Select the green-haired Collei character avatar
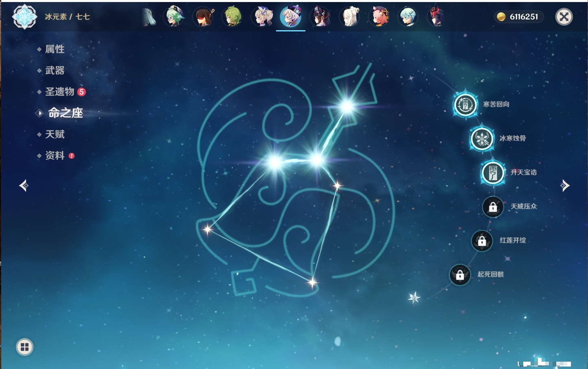The image size is (588, 369). point(233,17)
